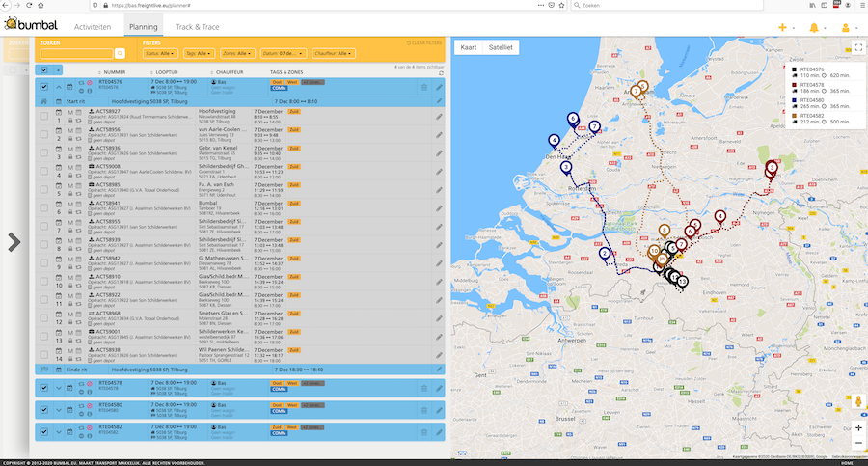This screenshot has width=868, height=466.
Task: Zoom in on the map
Action: point(858,427)
